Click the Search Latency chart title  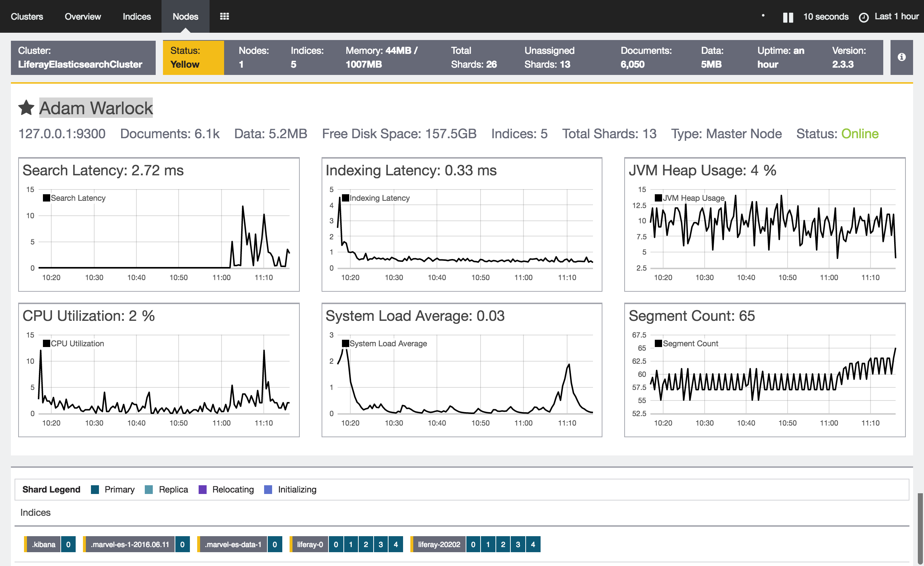(x=103, y=171)
